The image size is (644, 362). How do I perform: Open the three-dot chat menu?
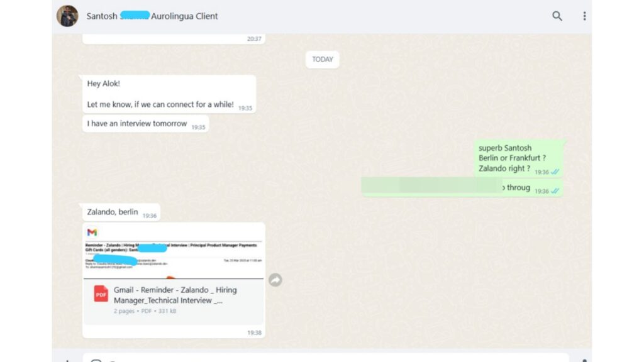pos(584,16)
